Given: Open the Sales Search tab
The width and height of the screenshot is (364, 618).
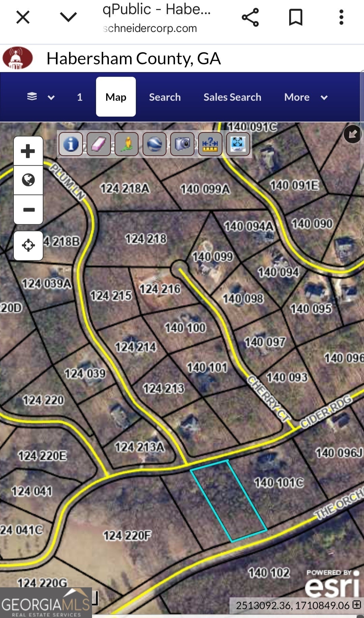Looking at the screenshot, I should [x=232, y=97].
